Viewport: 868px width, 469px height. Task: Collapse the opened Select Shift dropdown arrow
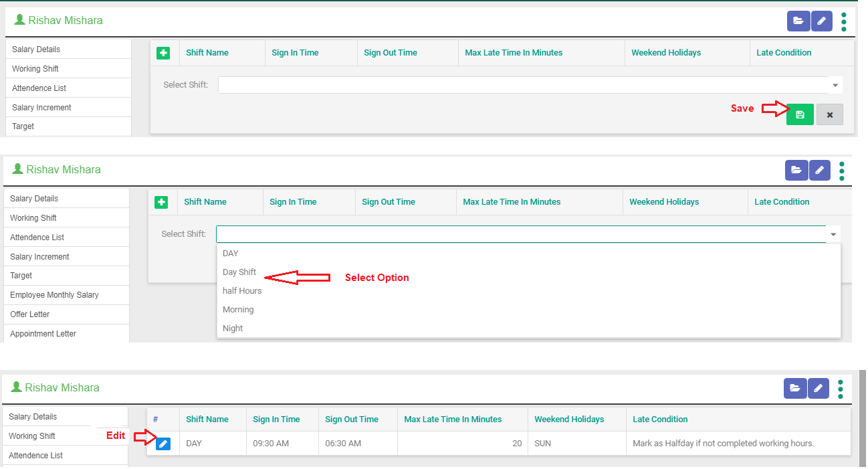click(x=833, y=234)
